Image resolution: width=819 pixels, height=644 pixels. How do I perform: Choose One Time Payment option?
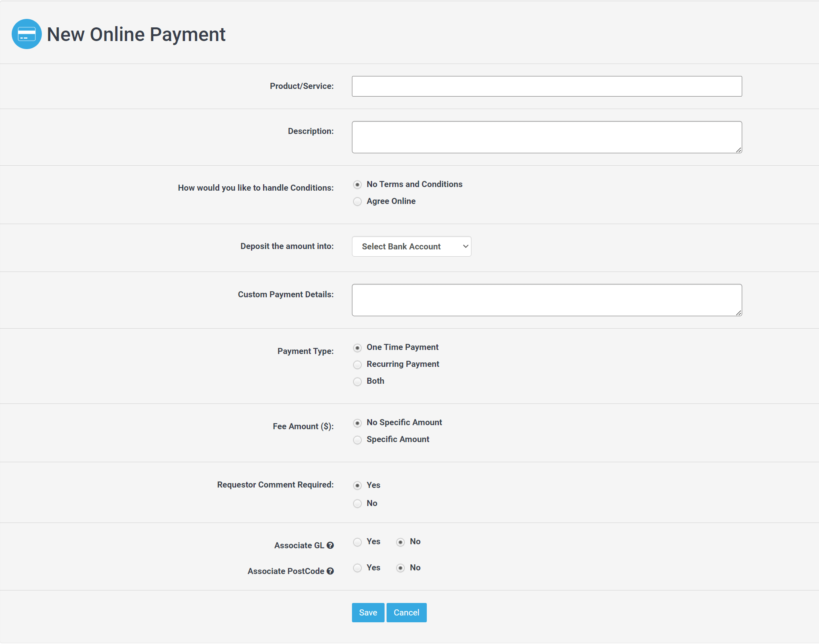pos(357,348)
